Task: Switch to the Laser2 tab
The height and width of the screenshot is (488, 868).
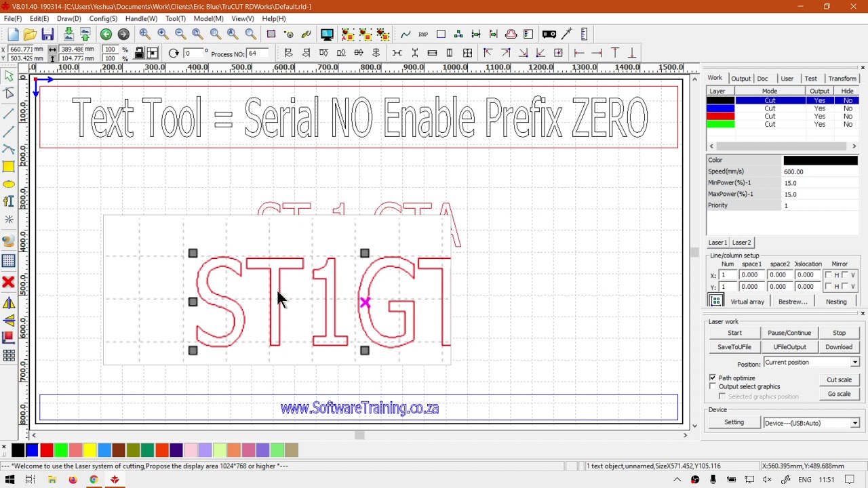Action: click(x=741, y=243)
